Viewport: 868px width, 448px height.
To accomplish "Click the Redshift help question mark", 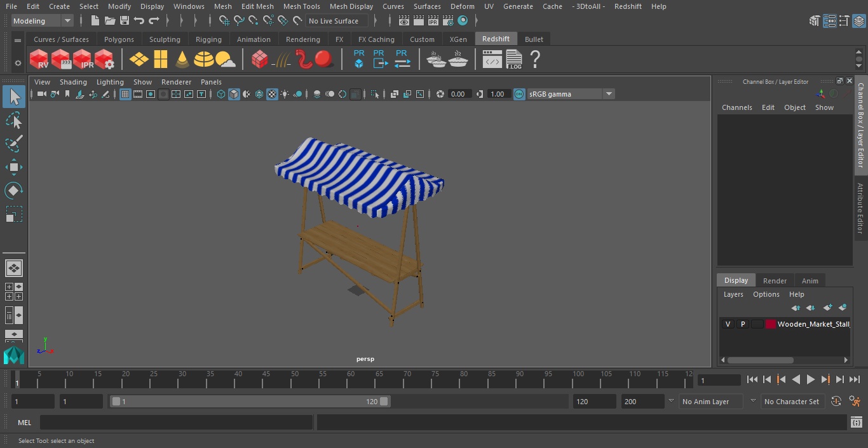I will [x=535, y=60].
